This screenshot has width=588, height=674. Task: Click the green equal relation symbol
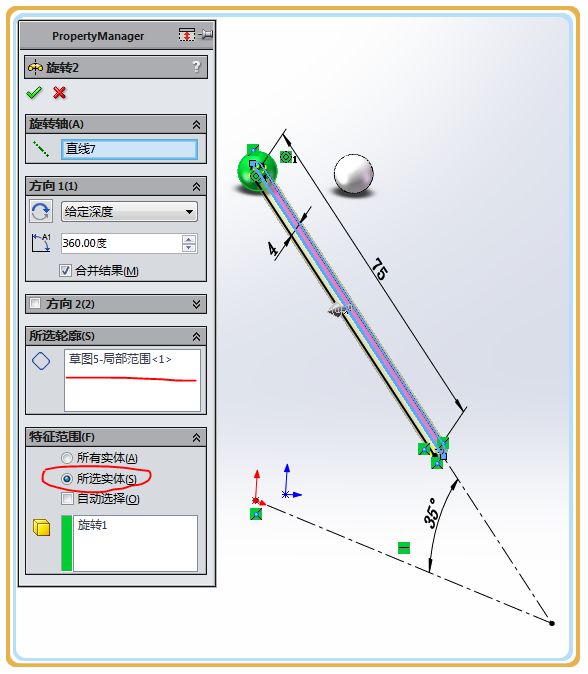pos(404,548)
